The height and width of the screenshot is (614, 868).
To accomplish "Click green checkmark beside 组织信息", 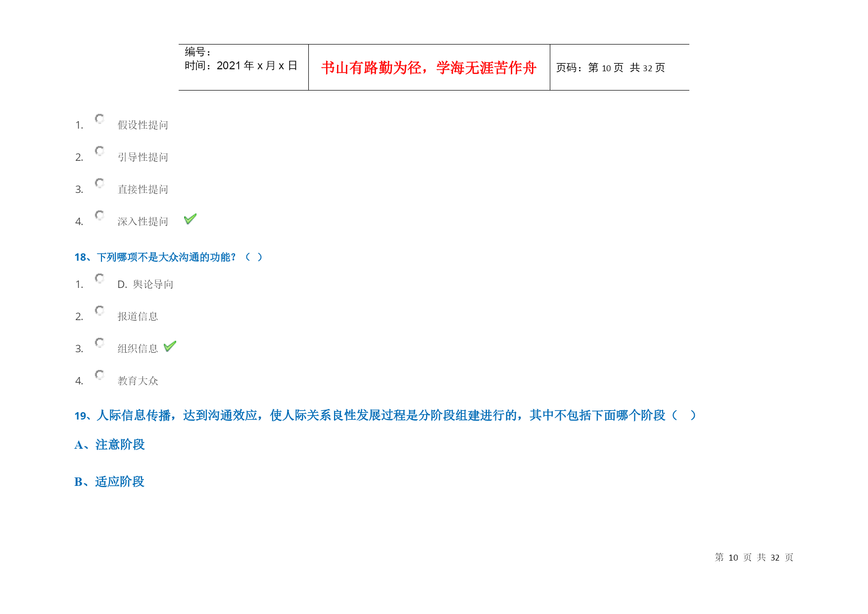I will (170, 346).
